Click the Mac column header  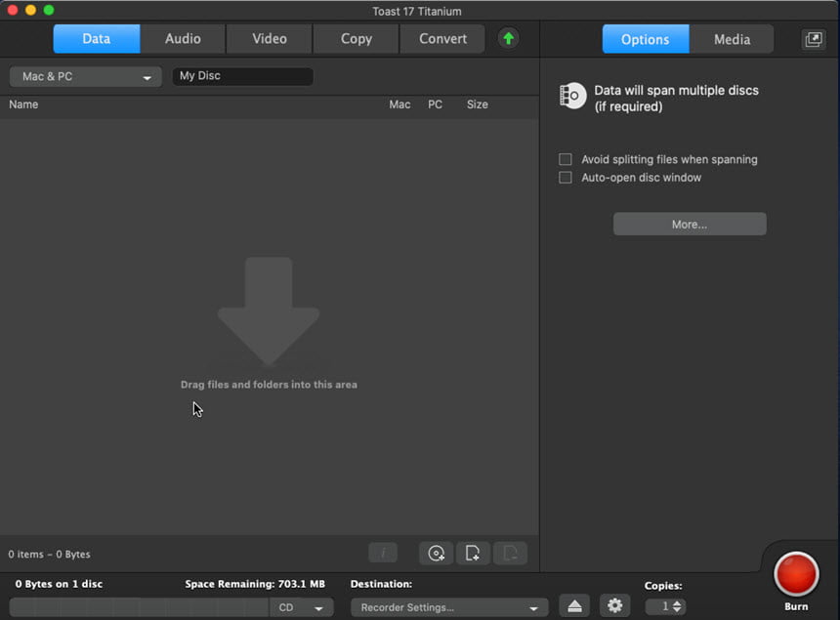click(399, 104)
